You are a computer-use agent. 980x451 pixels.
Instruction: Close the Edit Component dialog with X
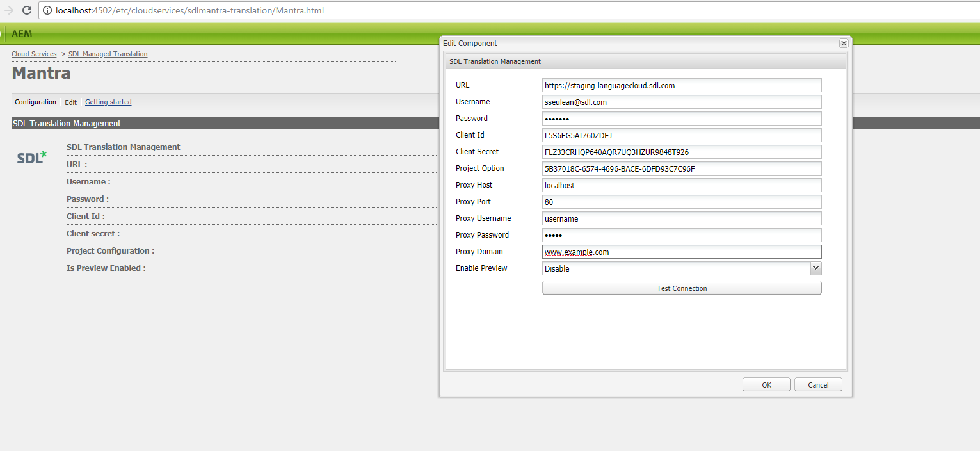tap(844, 43)
